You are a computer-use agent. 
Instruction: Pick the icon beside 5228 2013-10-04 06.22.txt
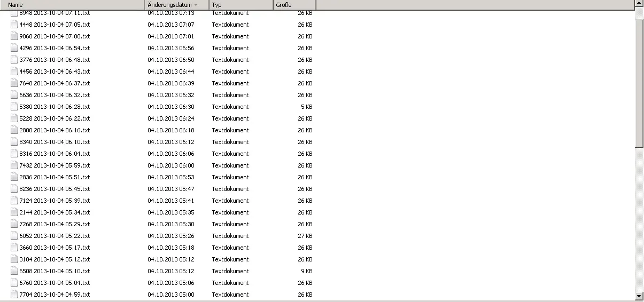[14, 118]
